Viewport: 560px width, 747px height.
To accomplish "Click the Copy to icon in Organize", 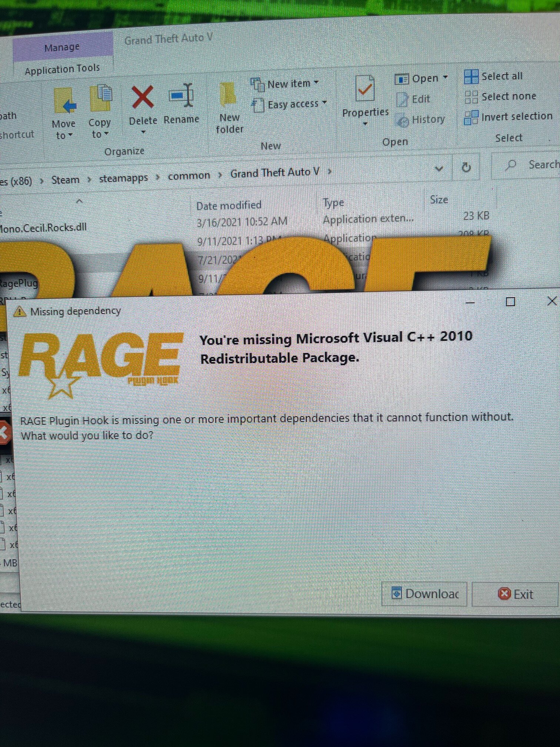I will click(x=101, y=98).
